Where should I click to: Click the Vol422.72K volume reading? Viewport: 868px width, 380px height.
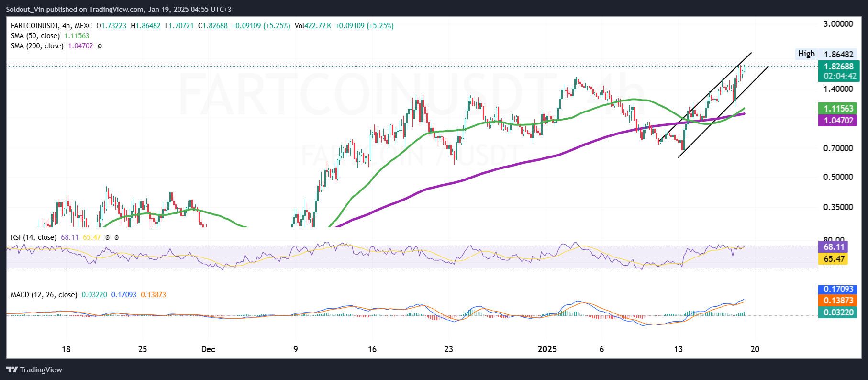313,26
